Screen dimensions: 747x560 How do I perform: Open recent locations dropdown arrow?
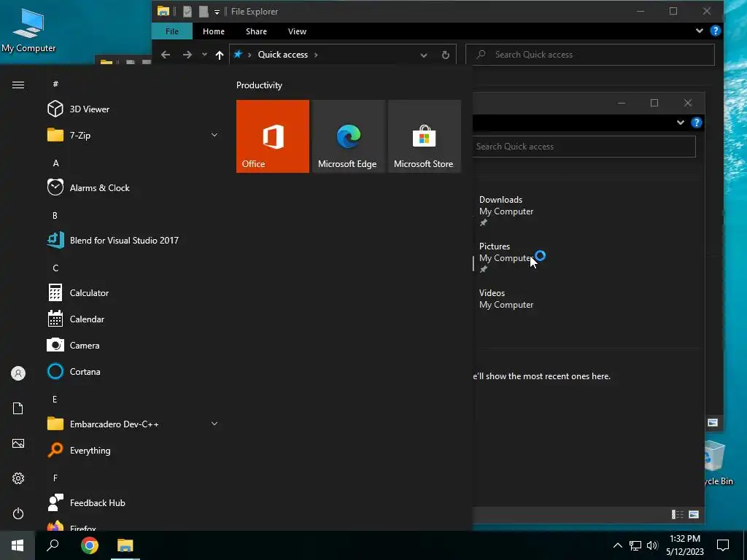pos(204,55)
